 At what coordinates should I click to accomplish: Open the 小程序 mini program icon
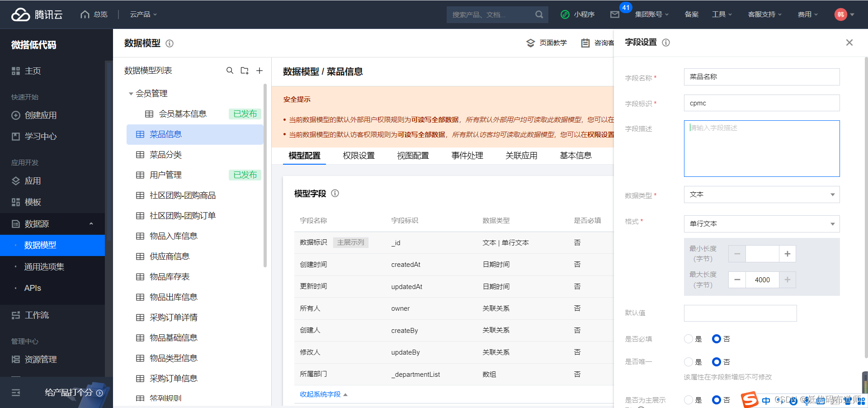565,14
